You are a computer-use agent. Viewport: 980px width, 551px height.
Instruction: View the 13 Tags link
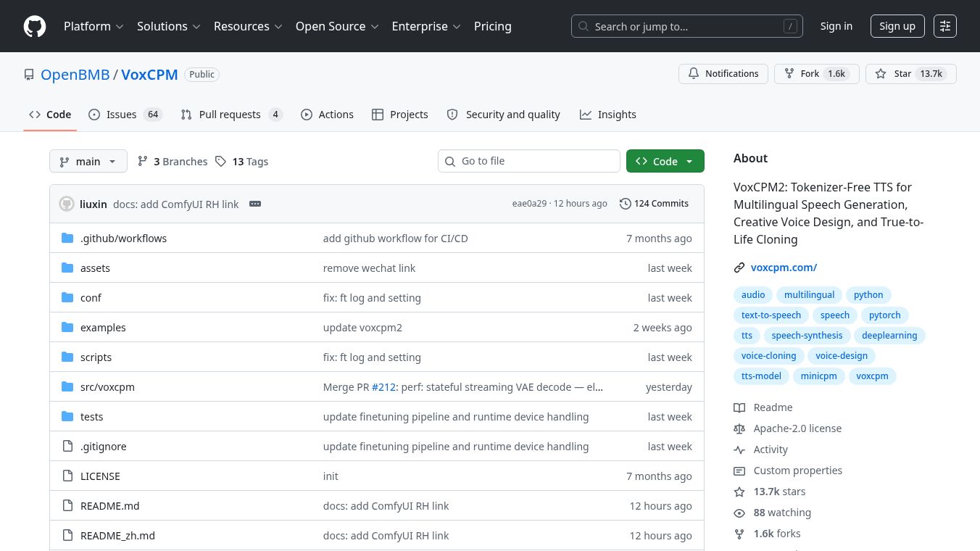point(242,162)
